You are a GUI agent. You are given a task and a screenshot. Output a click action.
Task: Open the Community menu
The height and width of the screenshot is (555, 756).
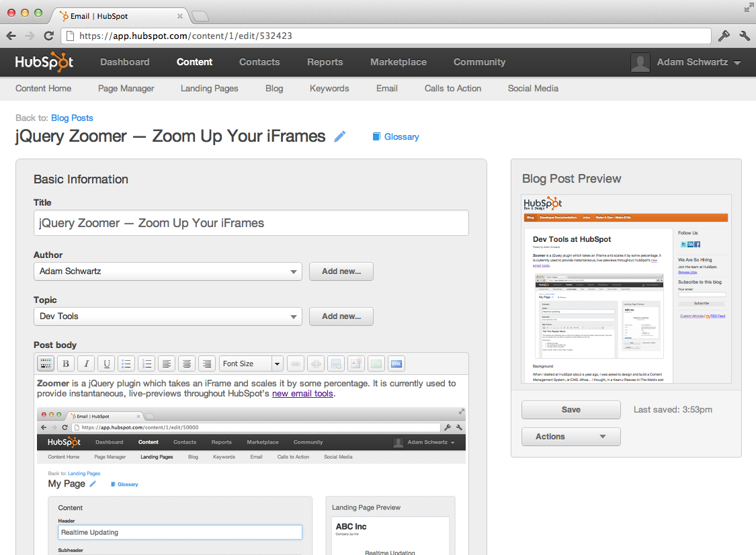pos(479,62)
